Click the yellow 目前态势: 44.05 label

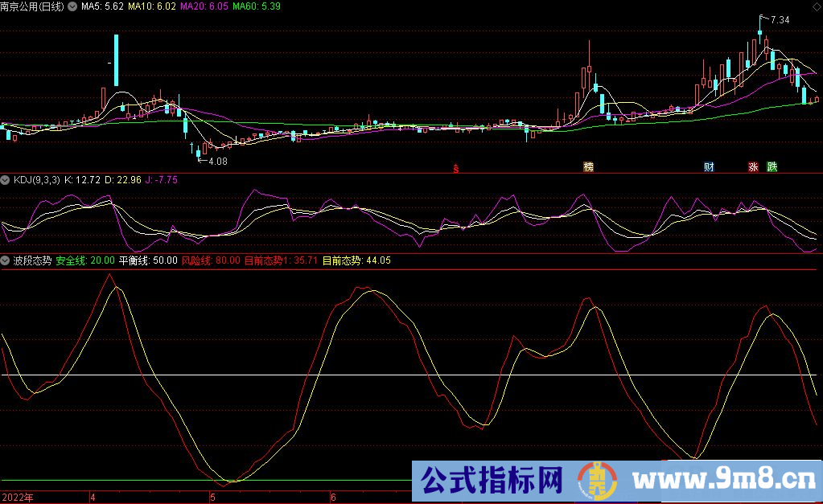coord(356,260)
